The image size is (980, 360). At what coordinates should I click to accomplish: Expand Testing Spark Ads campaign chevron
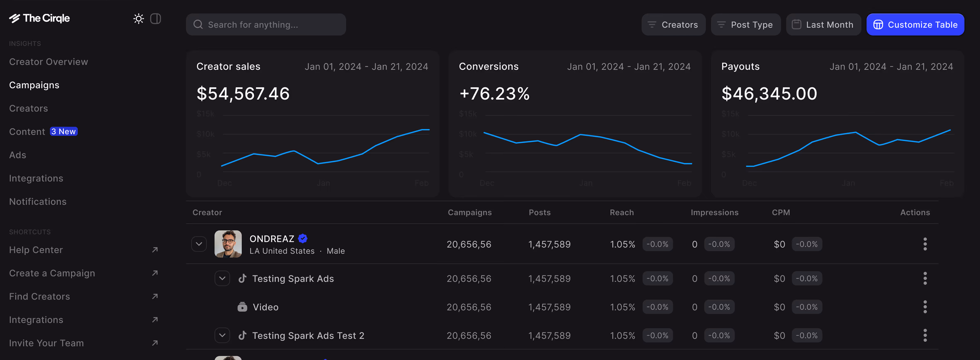[222, 278]
